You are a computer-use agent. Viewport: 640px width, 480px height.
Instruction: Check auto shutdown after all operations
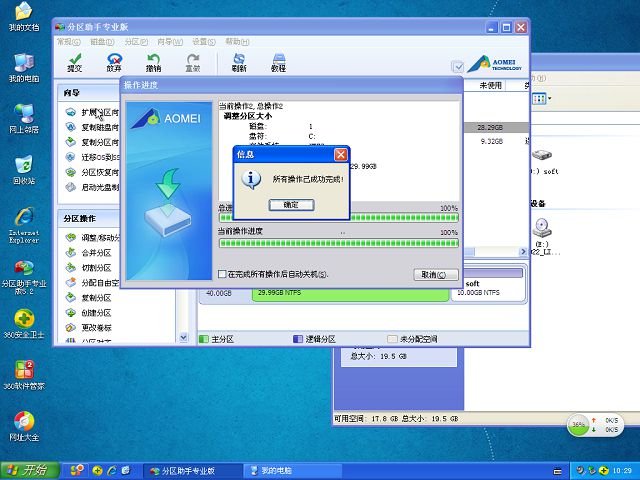(x=222, y=274)
